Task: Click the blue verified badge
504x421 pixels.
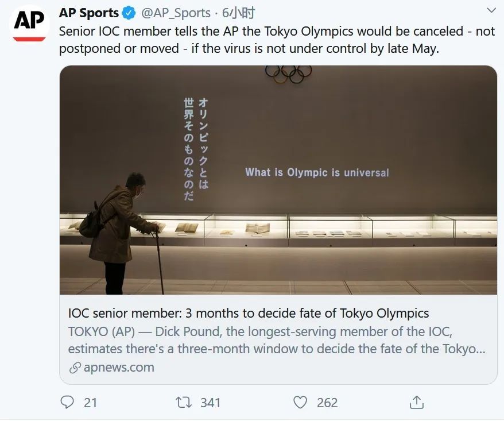Action: pos(129,13)
